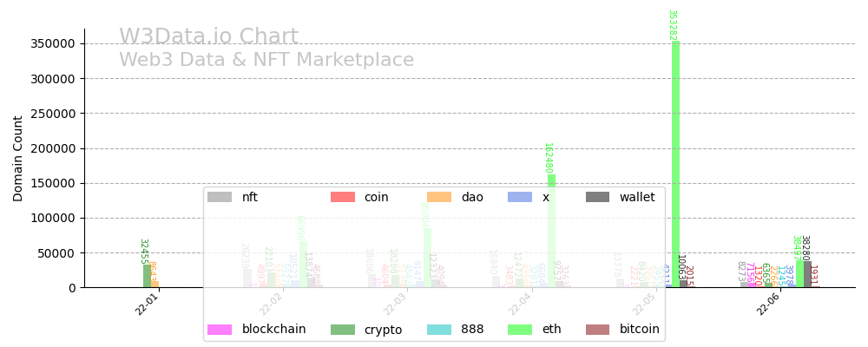
Task: Click the crypto legend green swatch
Action: pyautogui.click(x=343, y=330)
